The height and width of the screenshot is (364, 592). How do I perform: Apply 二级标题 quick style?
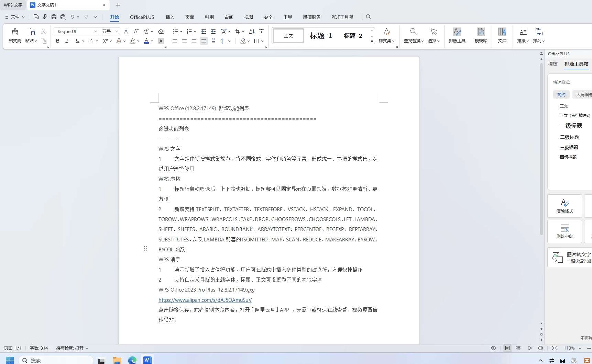pos(569,137)
